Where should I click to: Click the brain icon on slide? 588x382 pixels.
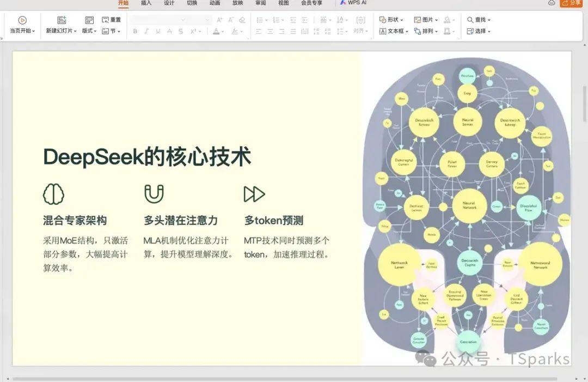[x=53, y=194]
